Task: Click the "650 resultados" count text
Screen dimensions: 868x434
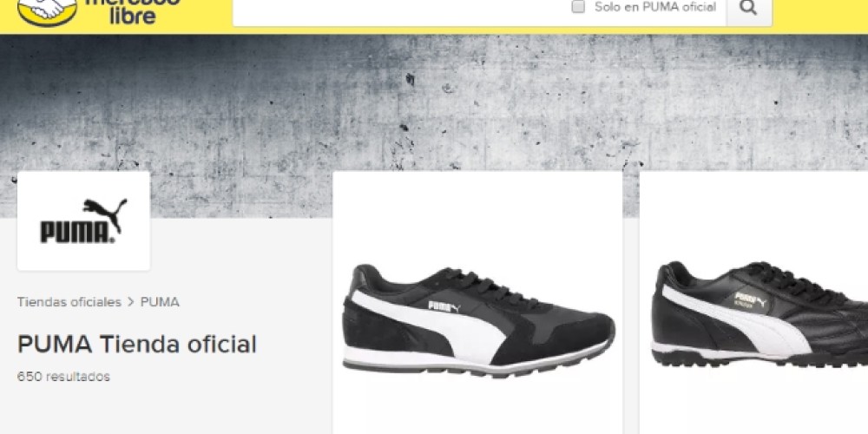Action: click(x=63, y=377)
